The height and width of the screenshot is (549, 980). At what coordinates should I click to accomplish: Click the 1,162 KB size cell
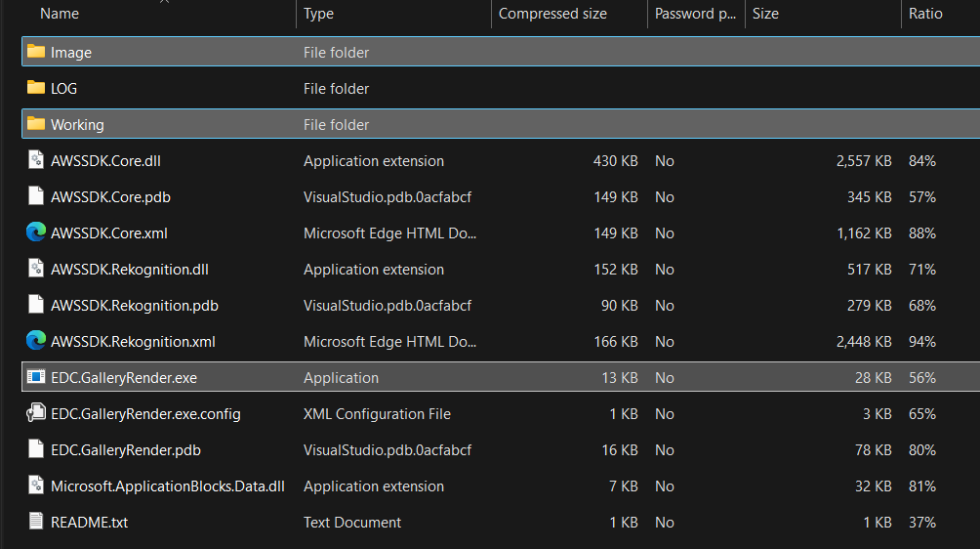pyautogui.click(x=864, y=233)
